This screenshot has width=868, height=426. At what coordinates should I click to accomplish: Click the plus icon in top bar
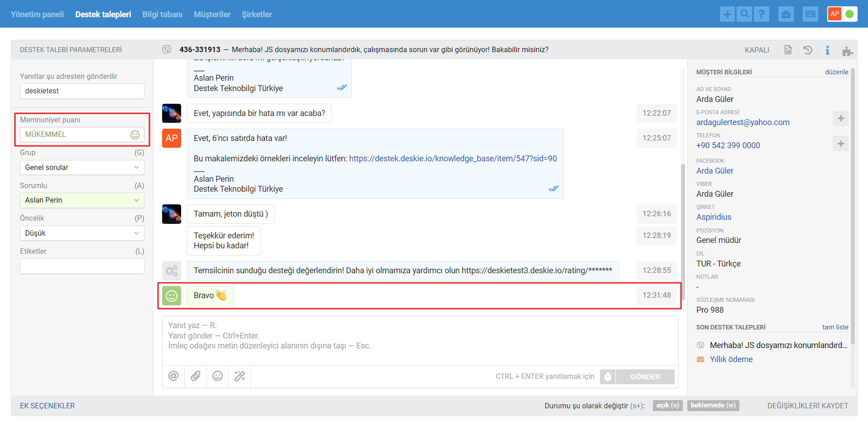pyautogui.click(x=727, y=14)
